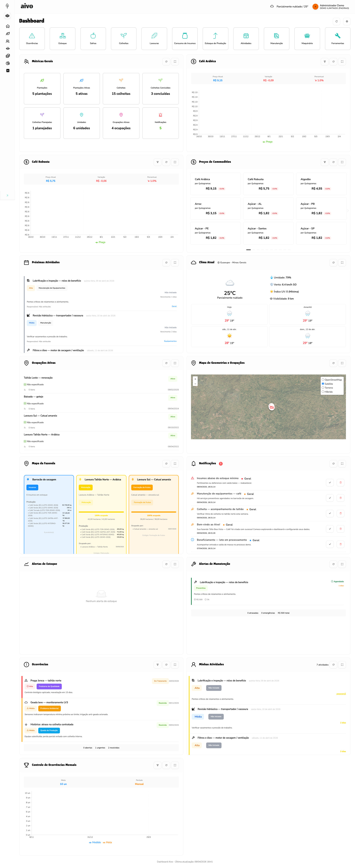Open the pie chart reports sidebar icon

7,63
